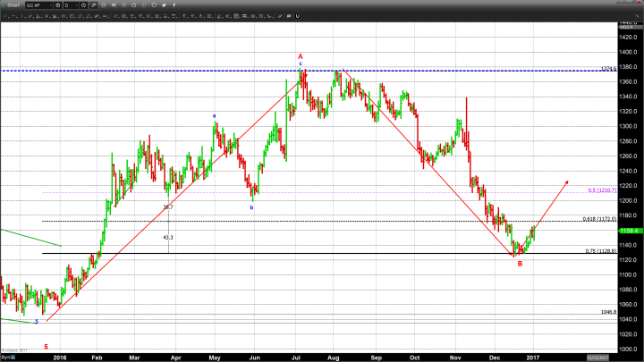The image size is (644, 362).
Task: Click the current price tag 1159.4
Action: click(627, 231)
